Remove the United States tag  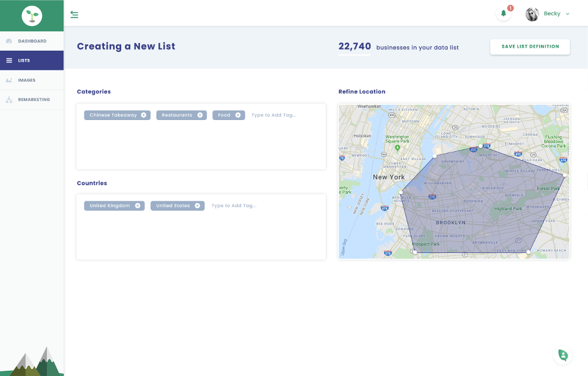click(x=197, y=205)
